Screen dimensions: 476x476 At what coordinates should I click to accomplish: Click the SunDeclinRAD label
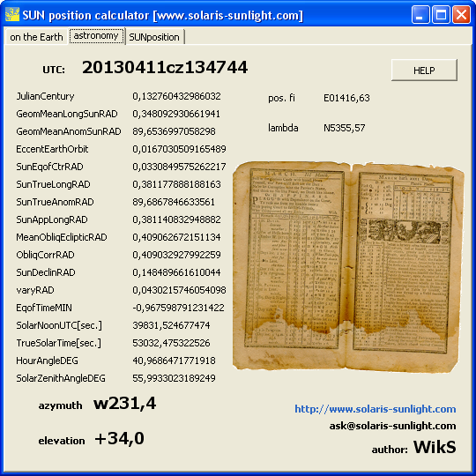point(46,272)
